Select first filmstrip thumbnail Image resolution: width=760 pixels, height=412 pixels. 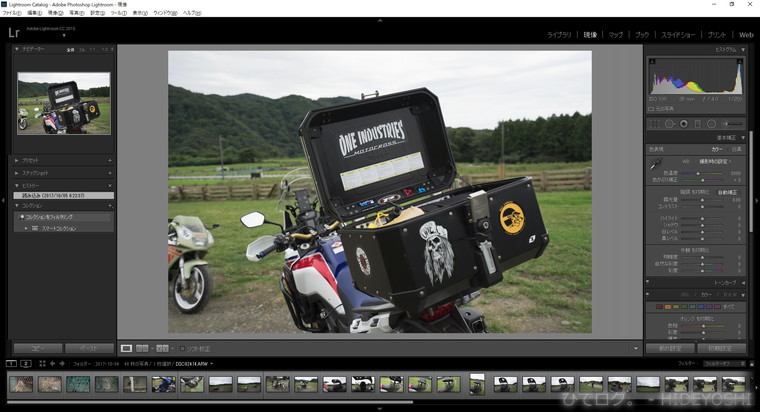click(21, 384)
